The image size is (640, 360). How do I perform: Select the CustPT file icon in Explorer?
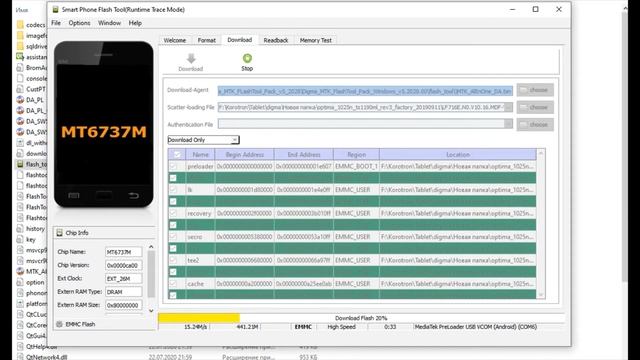click(20, 89)
